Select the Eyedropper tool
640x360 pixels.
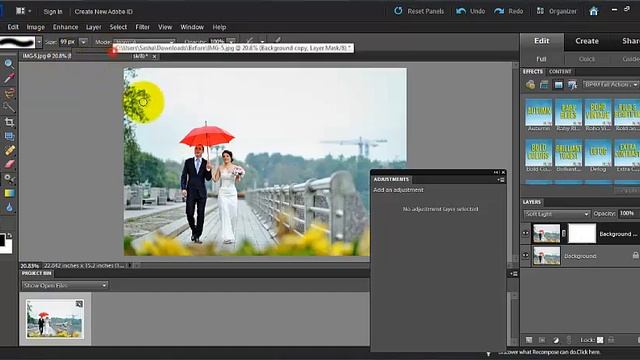point(9,78)
